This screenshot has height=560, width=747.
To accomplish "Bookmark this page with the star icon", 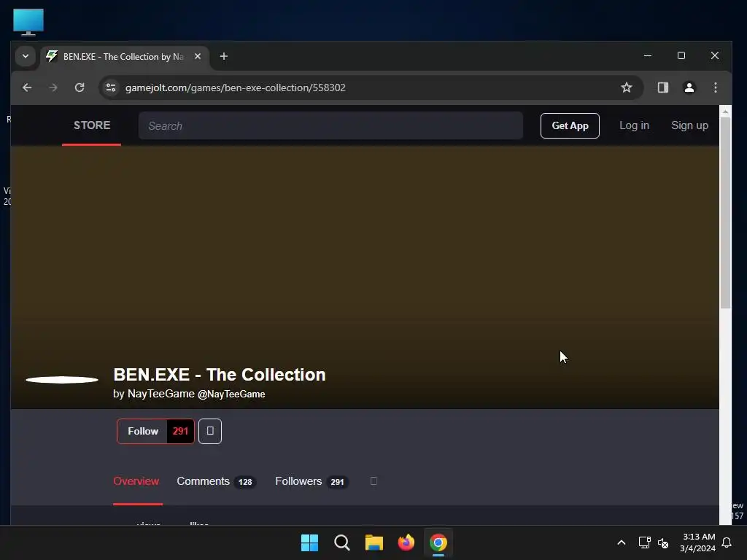I will [627, 87].
